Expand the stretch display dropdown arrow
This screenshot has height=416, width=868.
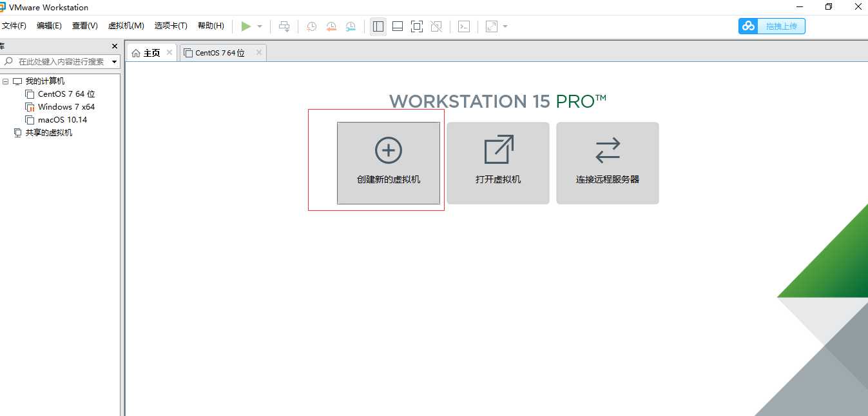[x=505, y=26]
